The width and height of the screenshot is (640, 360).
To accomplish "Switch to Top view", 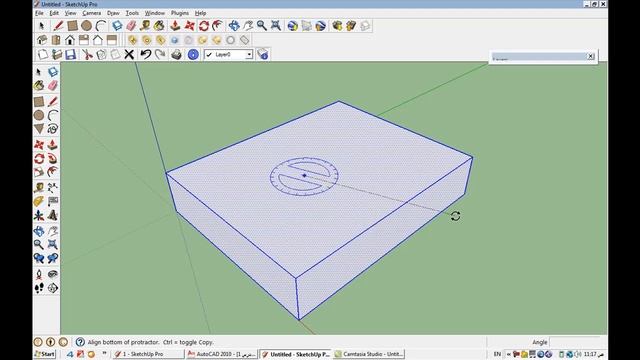I will [x=56, y=40].
